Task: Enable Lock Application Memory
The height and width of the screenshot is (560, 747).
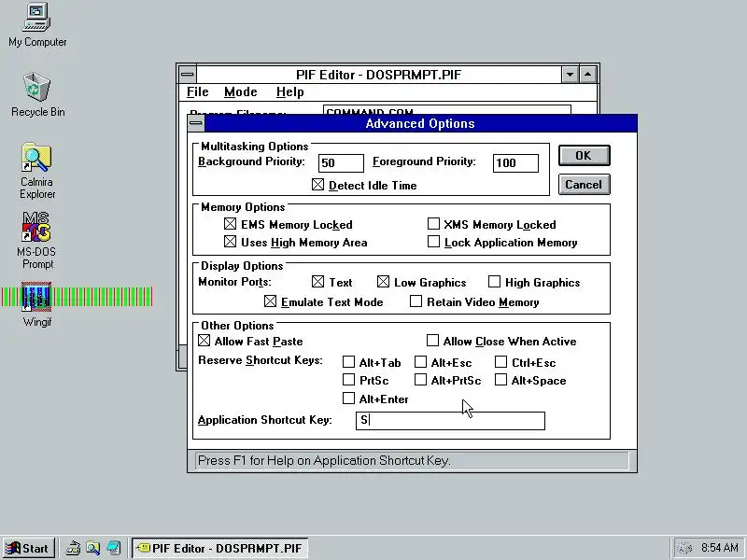Action: click(x=433, y=242)
